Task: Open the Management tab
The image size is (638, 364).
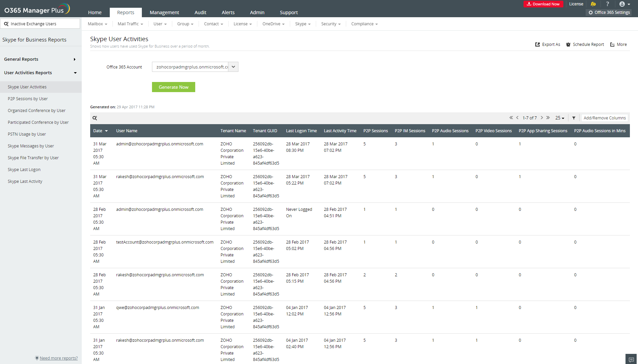Action: click(164, 12)
